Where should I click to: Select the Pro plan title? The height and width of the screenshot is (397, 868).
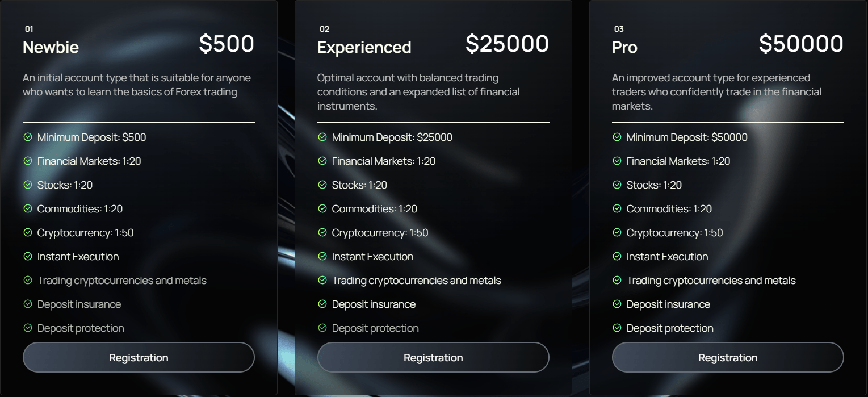(x=624, y=47)
